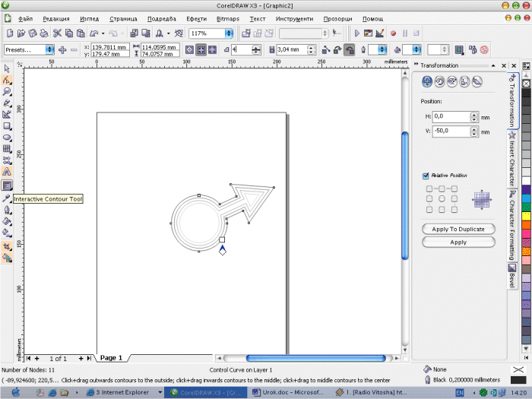Undo the last action

point(94,33)
